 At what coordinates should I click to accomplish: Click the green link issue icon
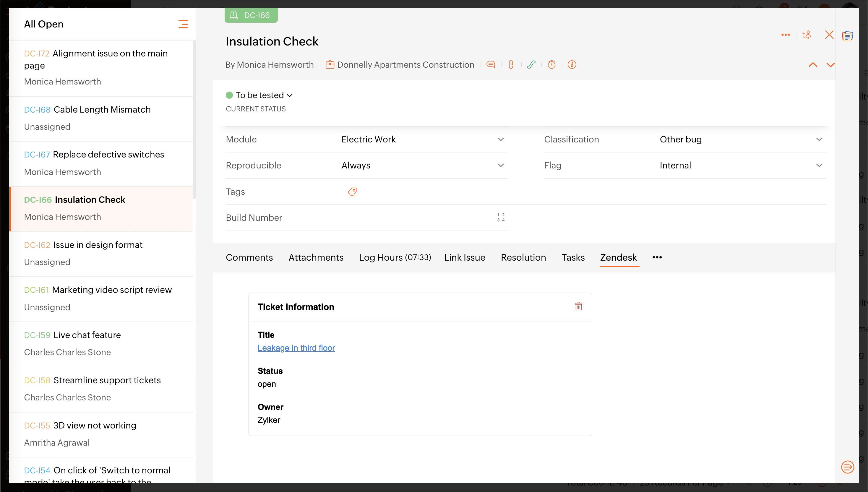pos(531,64)
